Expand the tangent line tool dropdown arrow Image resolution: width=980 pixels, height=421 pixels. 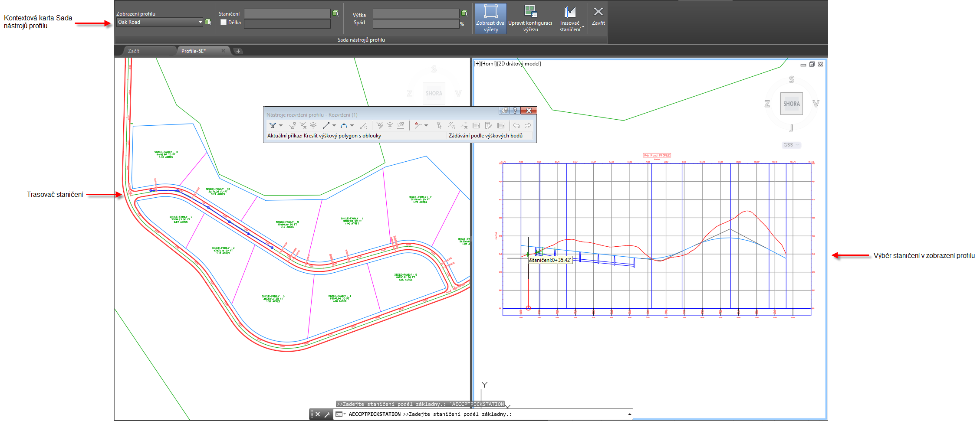(x=334, y=125)
